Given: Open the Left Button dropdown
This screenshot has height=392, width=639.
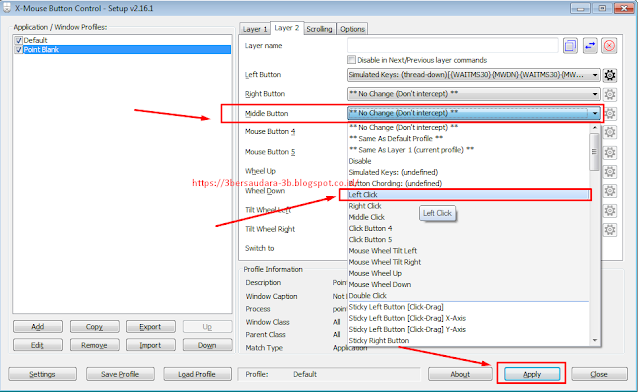Looking at the screenshot, I should pos(474,75).
